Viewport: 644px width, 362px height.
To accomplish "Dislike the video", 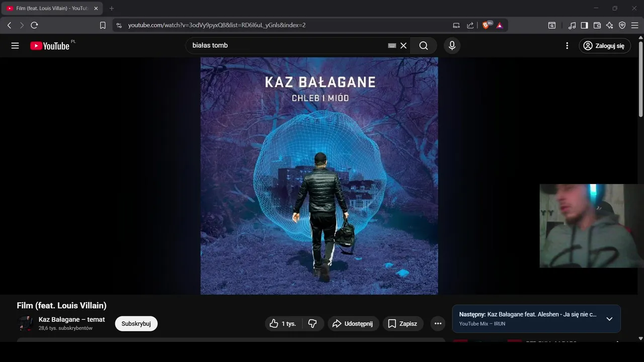I will pos(312,324).
